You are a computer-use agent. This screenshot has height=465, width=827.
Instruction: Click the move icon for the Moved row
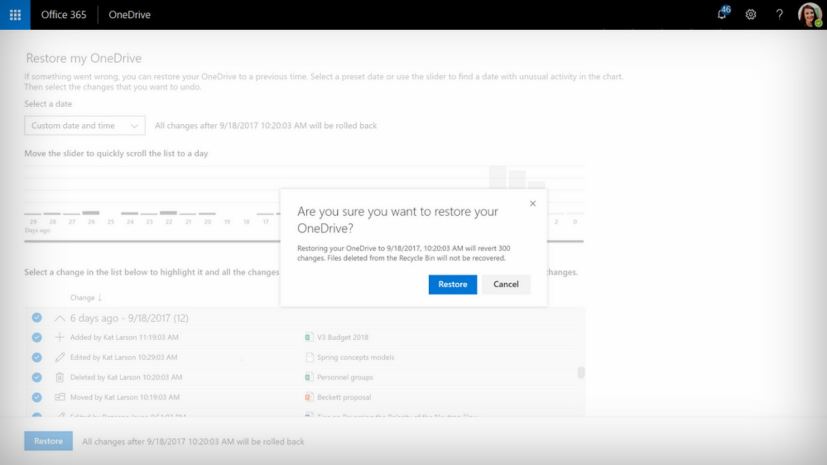[x=60, y=397]
